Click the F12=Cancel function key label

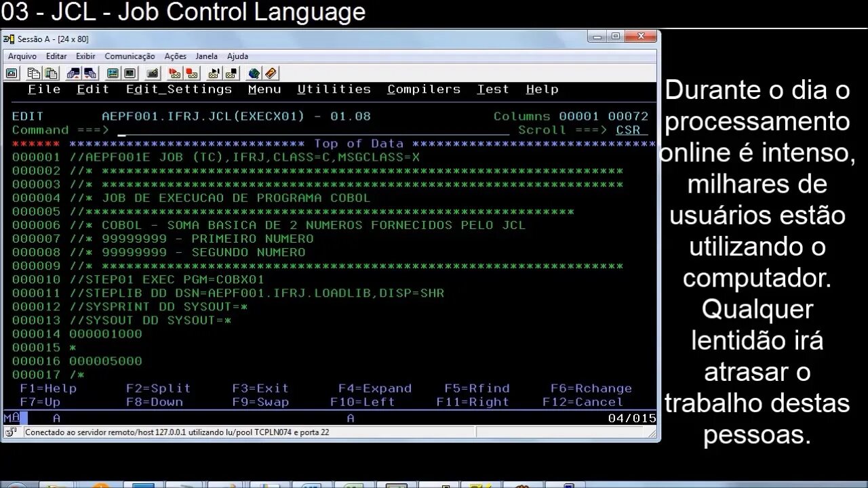coord(583,402)
